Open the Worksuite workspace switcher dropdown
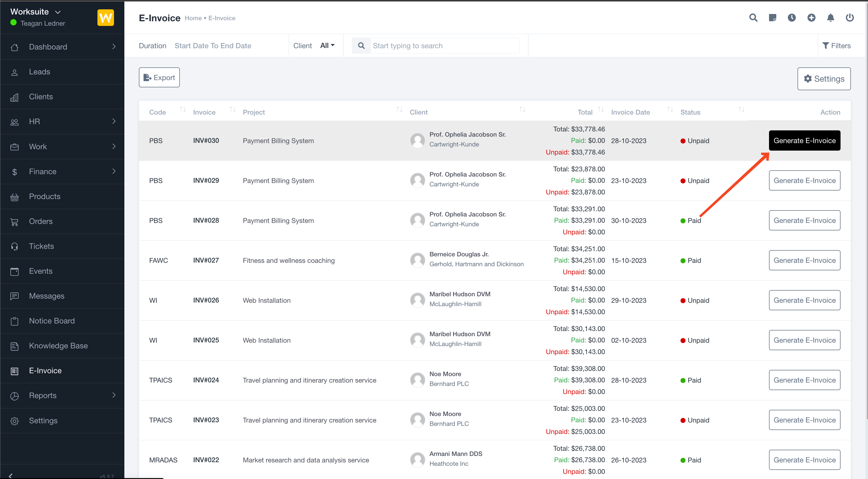868x479 pixels. [35, 11]
